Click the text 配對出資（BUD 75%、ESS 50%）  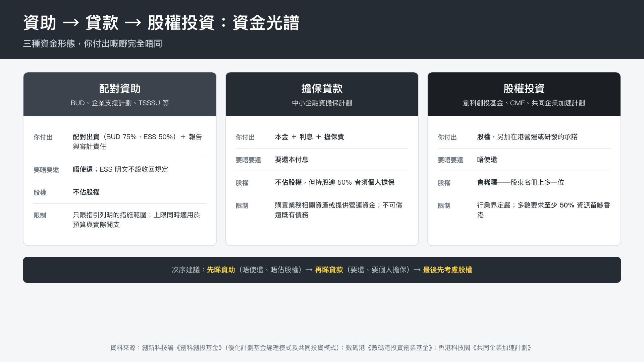click(125, 137)
